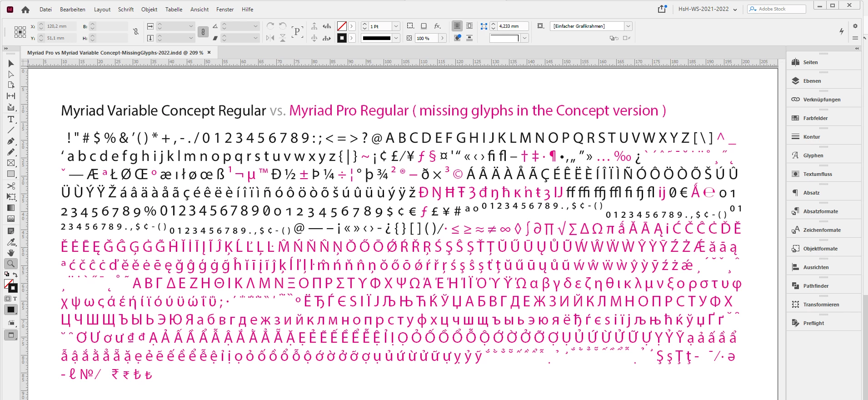
Task: Select the Scissors tool
Action: click(x=11, y=185)
